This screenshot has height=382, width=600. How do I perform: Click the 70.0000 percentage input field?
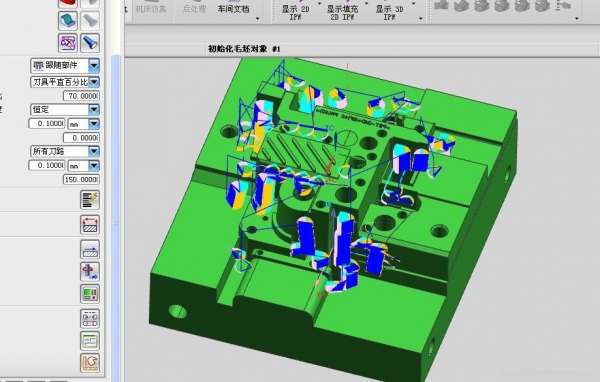(x=82, y=96)
